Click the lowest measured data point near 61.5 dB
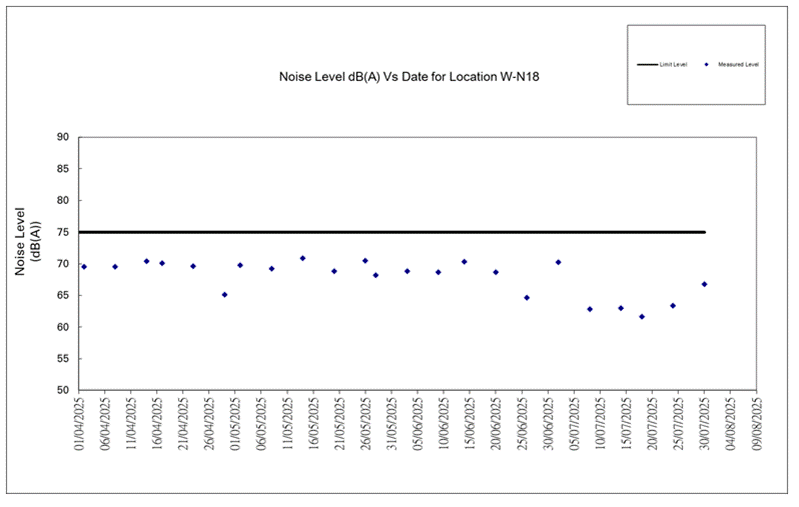 point(642,317)
